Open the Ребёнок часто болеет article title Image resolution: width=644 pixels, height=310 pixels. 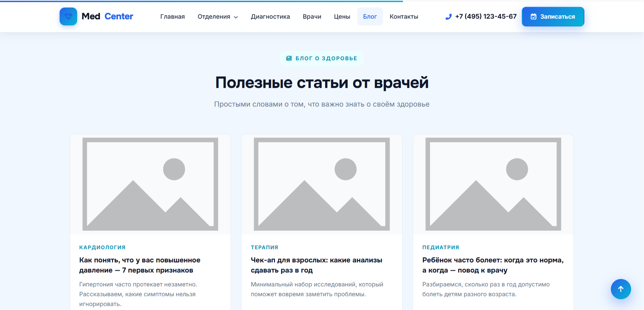click(493, 265)
